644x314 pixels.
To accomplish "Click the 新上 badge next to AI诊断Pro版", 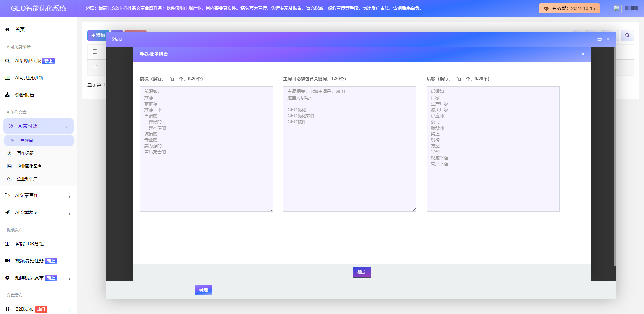I will (x=49, y=61).
